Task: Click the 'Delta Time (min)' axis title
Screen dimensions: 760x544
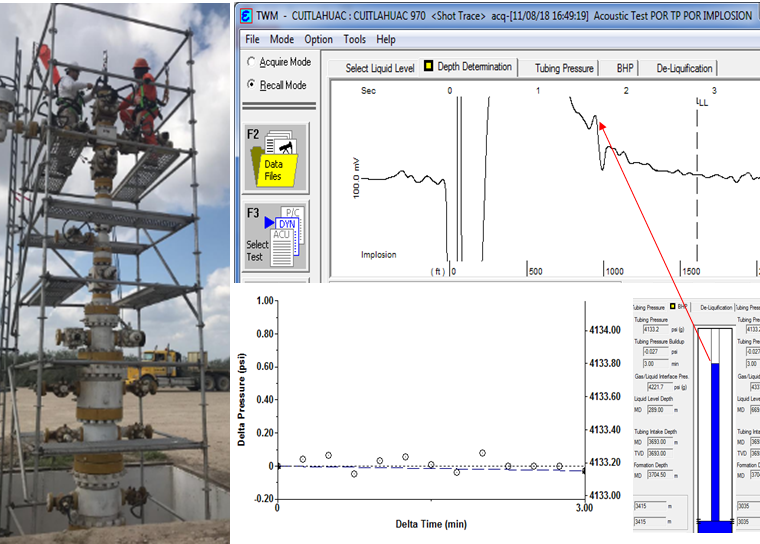Action: (x=431, y=524)
